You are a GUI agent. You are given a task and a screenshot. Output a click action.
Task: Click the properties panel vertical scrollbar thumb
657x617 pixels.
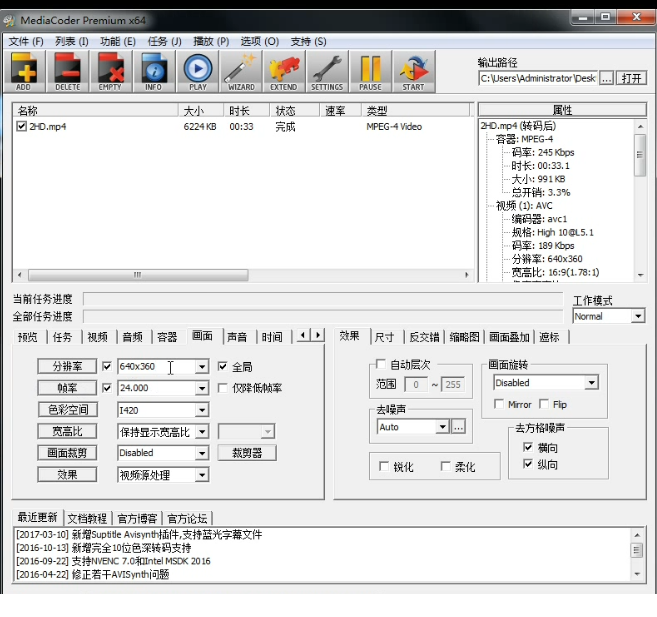tap(640, 155)
